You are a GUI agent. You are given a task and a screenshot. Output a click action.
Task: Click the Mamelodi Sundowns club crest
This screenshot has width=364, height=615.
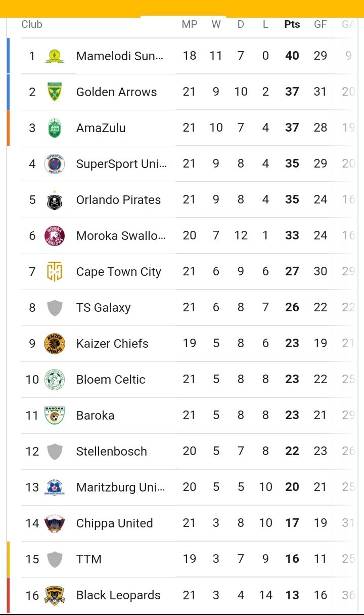[55, 56]
